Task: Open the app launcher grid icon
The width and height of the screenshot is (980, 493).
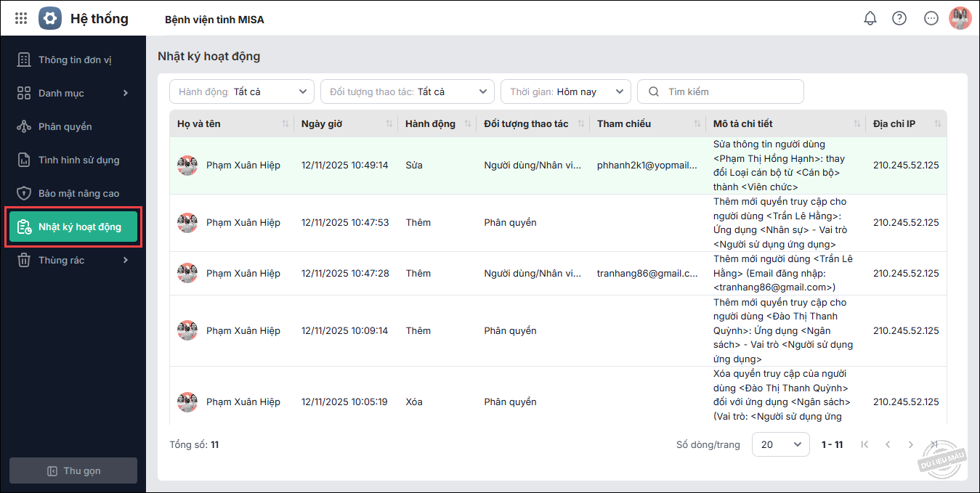Action: click(21, 18)
